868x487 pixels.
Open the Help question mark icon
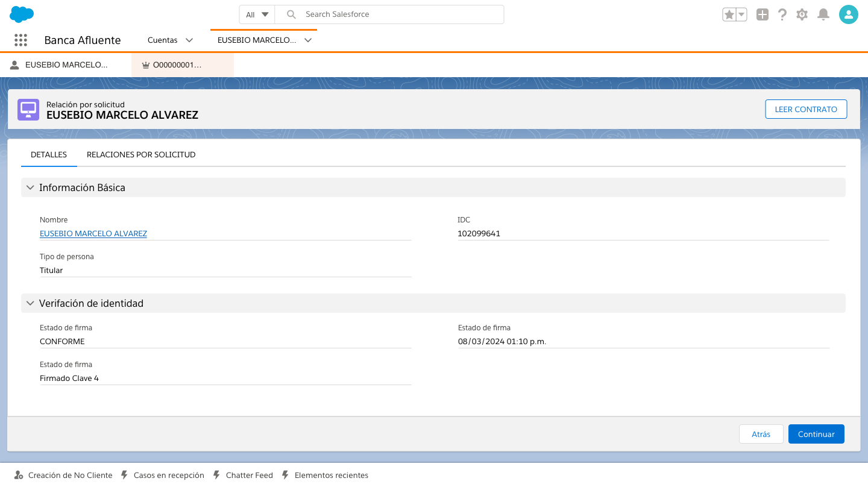click(782, 14)
